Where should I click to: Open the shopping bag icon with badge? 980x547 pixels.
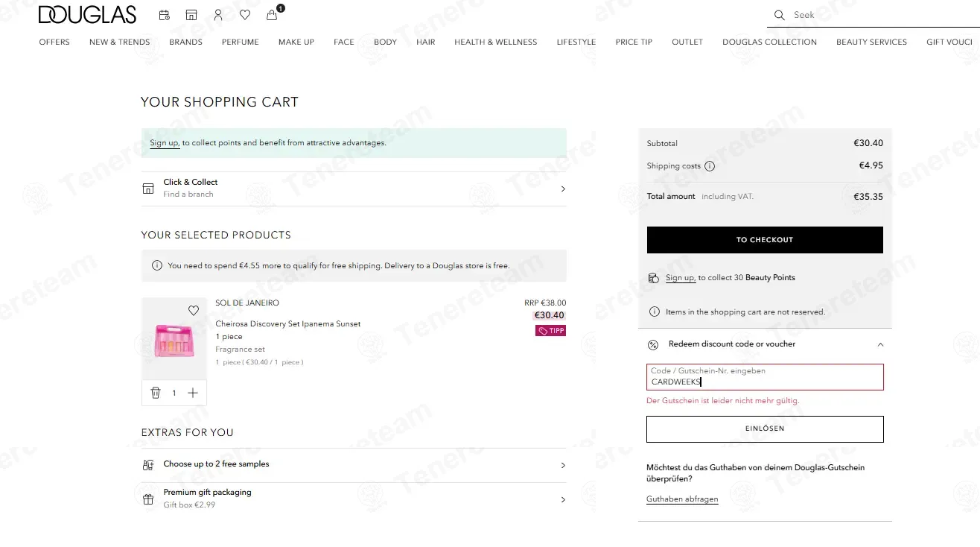click(273, 13)
